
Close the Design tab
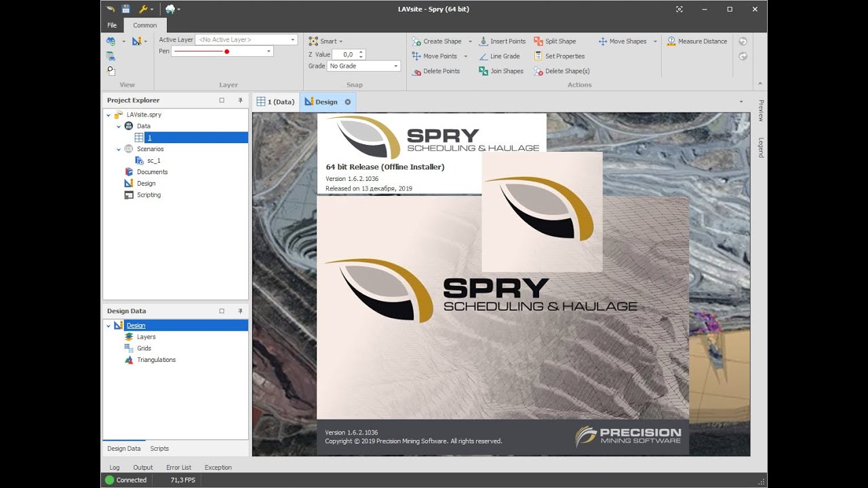coord(348,102)
